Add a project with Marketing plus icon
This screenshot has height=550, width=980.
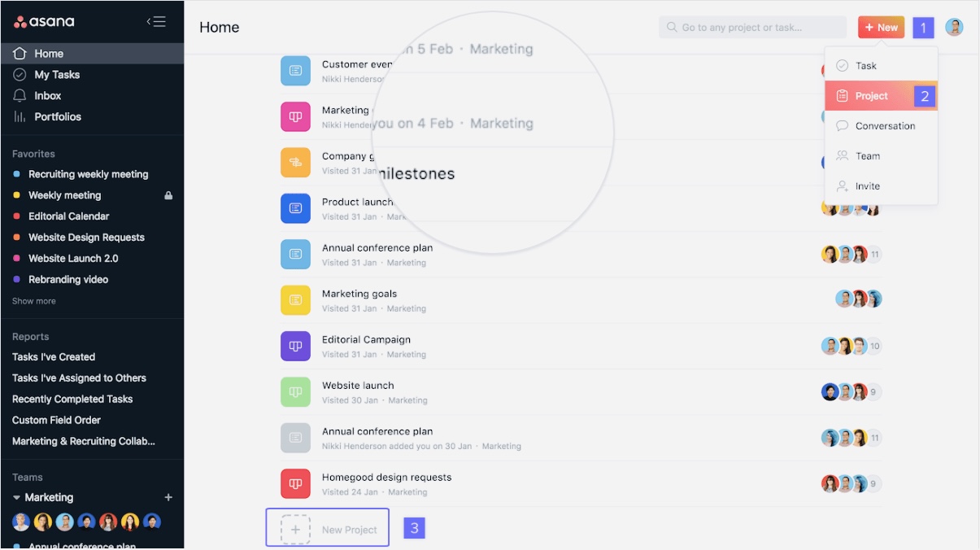[x=168, y=497]
